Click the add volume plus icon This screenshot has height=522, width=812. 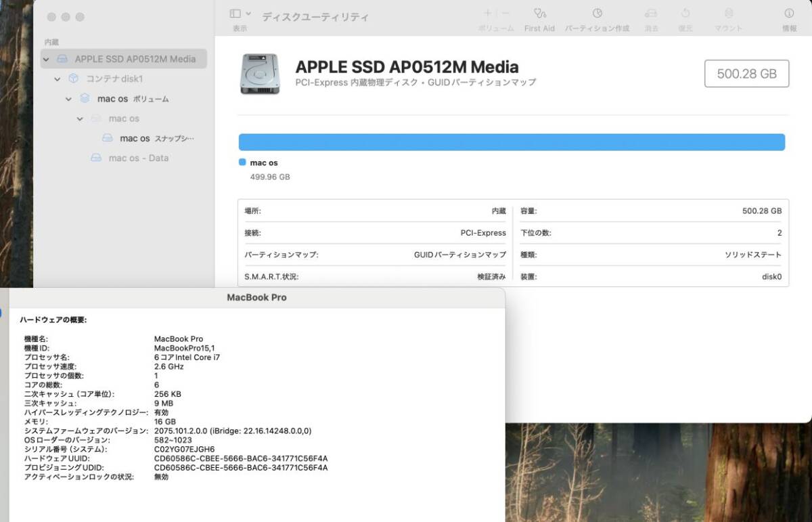point(487,14)
